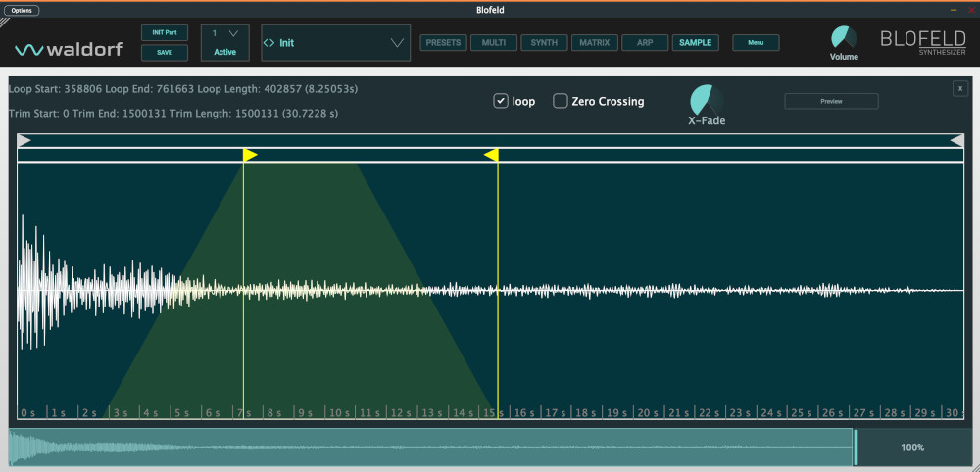Disable the loop checkbox

tap(501, 101)
